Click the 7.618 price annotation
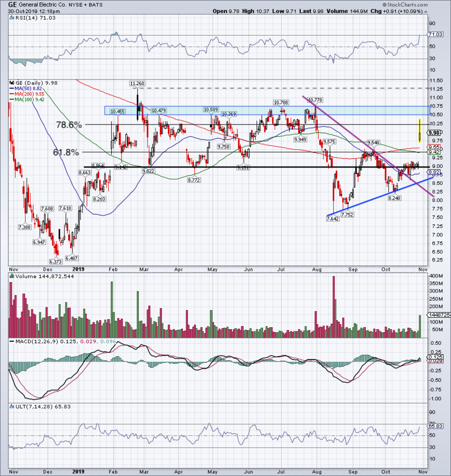Screen dimensions: 451x476 65,208
